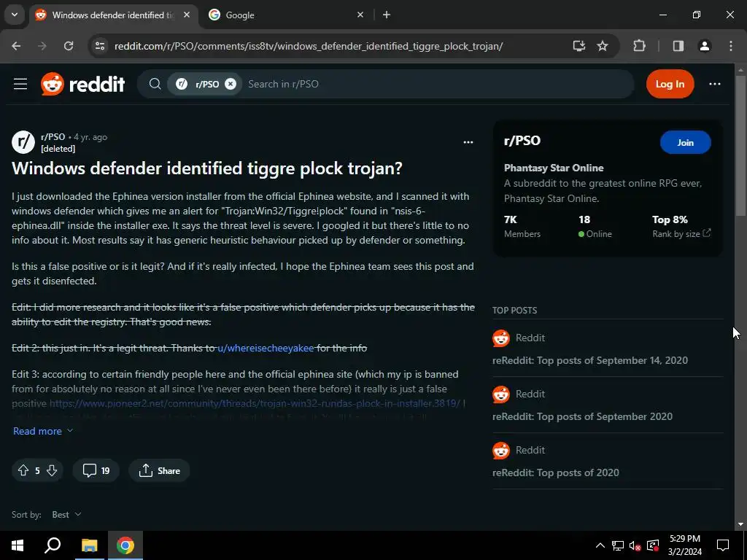Open the pioneer2.net thread link
Screen dimensions: 747x560
[255, 403]
